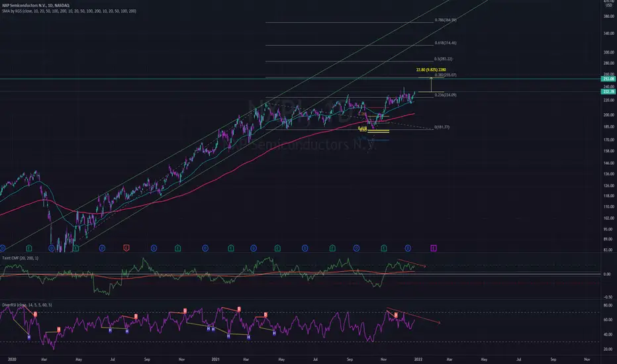Click the 232.28 current price label
Image resolution: width=617 pixels, height=364 pixels.
click(x=608, y=92)
